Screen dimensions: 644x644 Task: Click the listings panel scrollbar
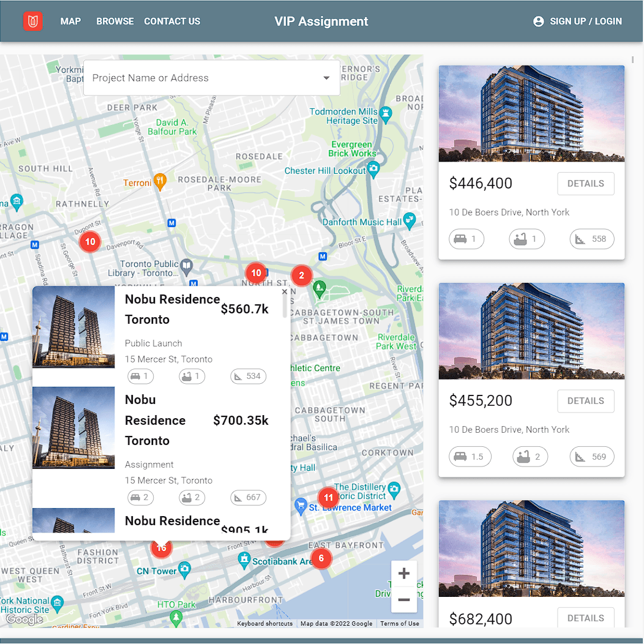(x=632, y=60)
